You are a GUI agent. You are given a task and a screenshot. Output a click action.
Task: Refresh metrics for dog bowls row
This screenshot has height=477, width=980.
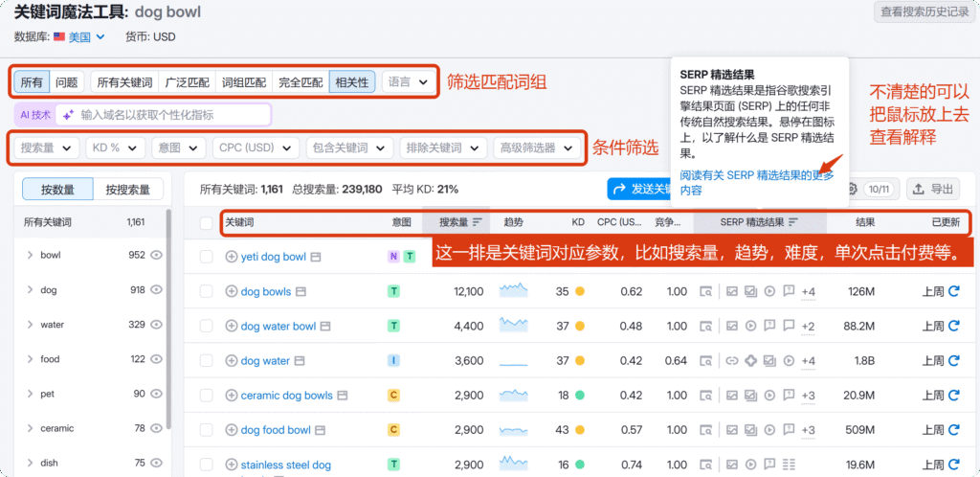[x=954, y=290]
